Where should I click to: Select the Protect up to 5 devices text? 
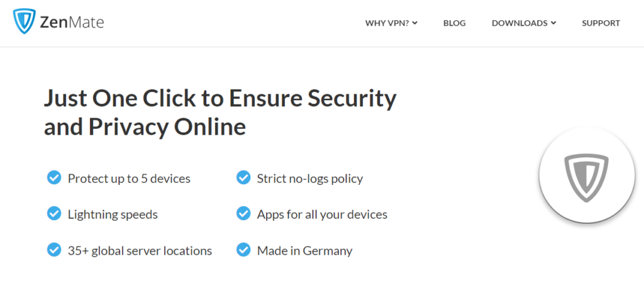[129, 179]
